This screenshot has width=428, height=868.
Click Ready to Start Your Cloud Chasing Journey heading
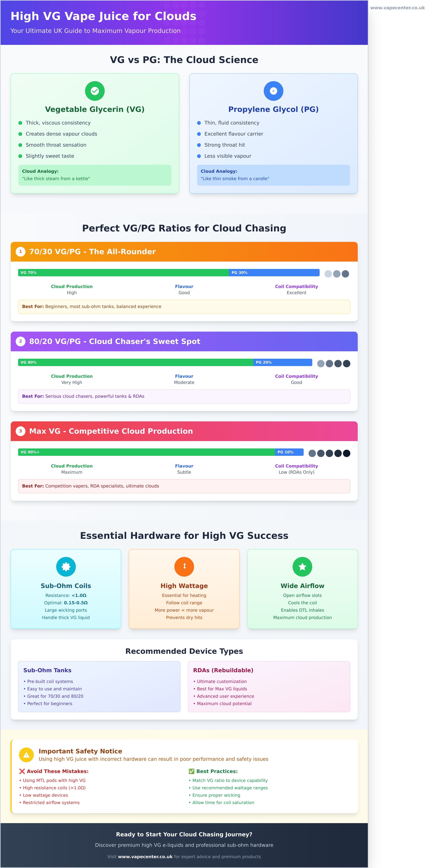point(184,834)
